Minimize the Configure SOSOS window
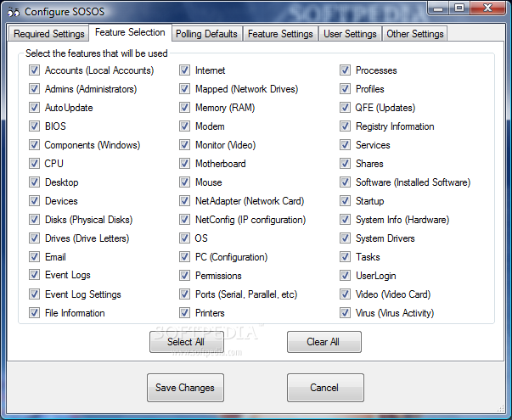Viewport: 512px width, 420px height. 438,8
